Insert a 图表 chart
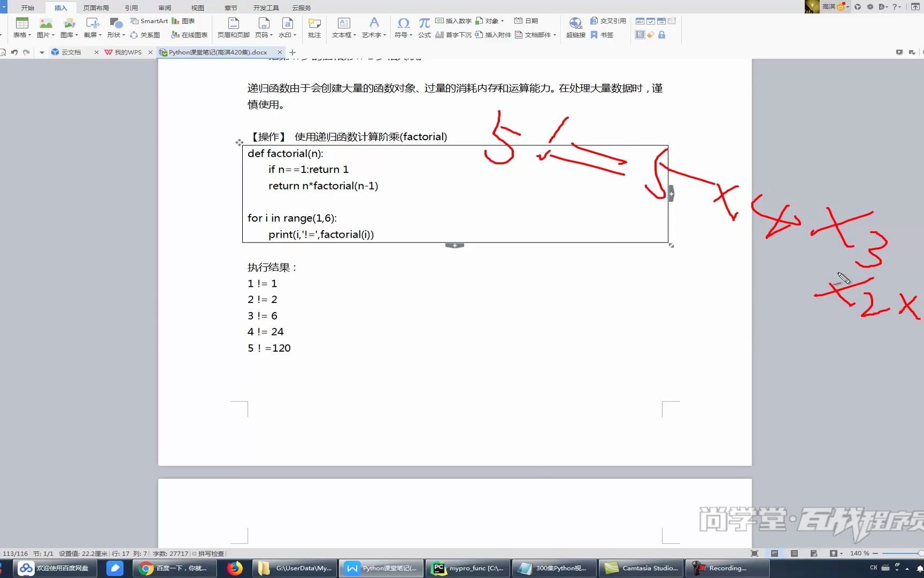924x578 pixels. click(183, 21)
